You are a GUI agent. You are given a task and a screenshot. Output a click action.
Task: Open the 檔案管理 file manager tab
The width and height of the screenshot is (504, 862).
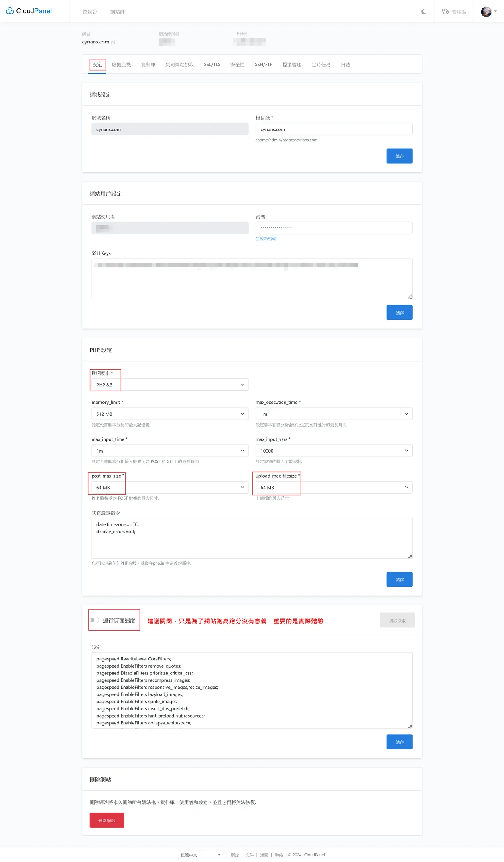[292, 65]
